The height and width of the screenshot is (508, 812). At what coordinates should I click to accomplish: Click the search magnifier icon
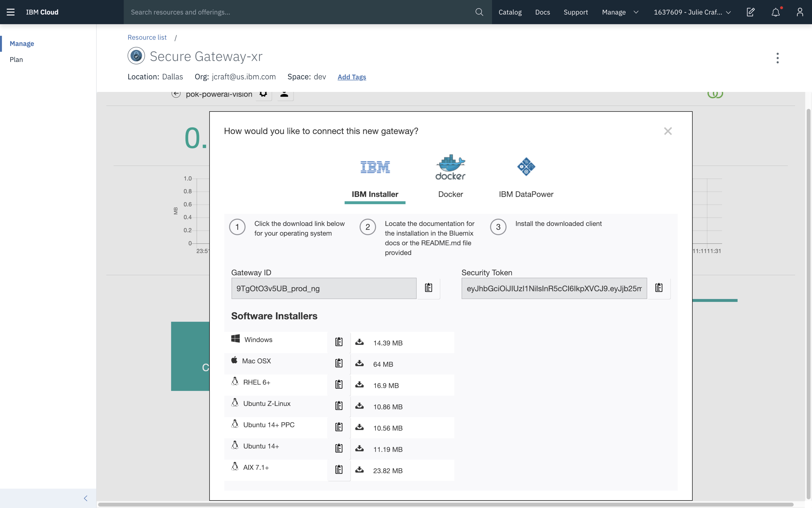click(x=479, y=12)
